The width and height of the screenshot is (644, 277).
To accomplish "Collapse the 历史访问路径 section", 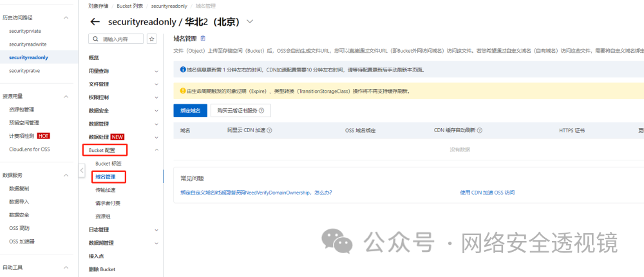I will (x=66, y=17).
